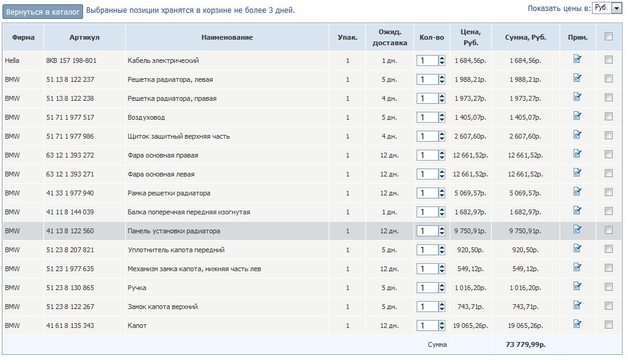Click the quantity field for Механизм замка капота
Image resolution: width=628 pixels, height=364 pixels.
click(428, 269)
